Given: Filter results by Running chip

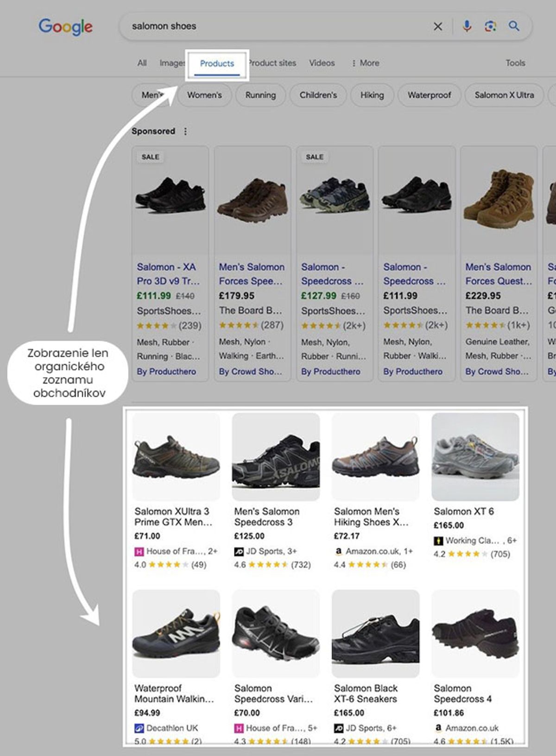Looking at the screenshot, I should 260,95.
